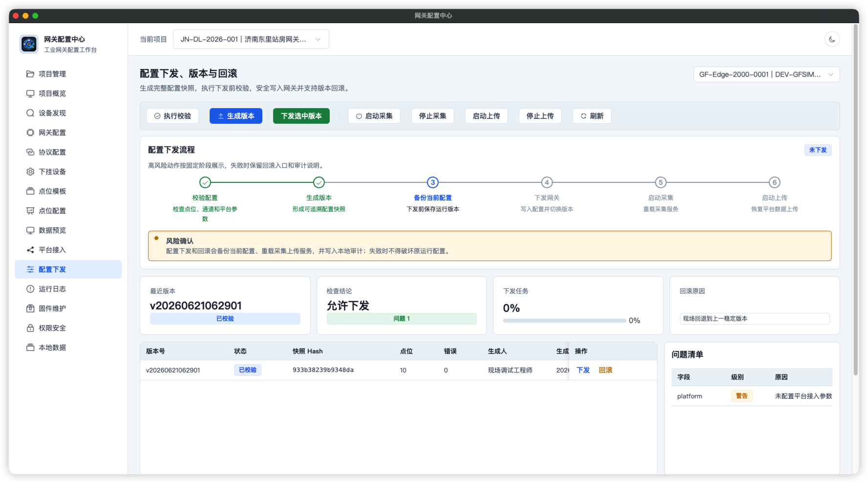
Task: Click the 启动上传 button
Action: 487,116
